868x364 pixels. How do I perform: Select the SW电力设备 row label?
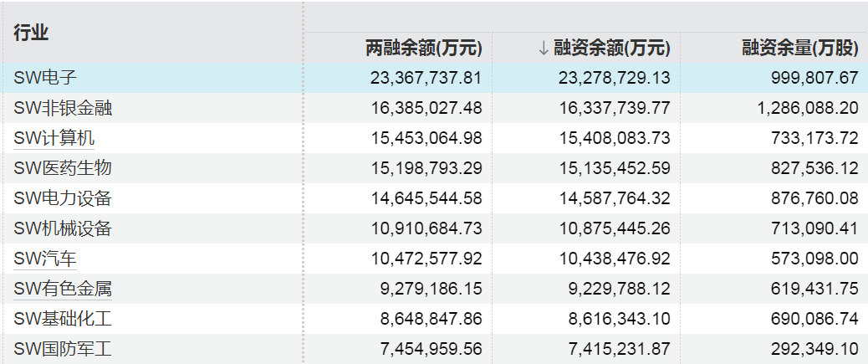[63, 198]
